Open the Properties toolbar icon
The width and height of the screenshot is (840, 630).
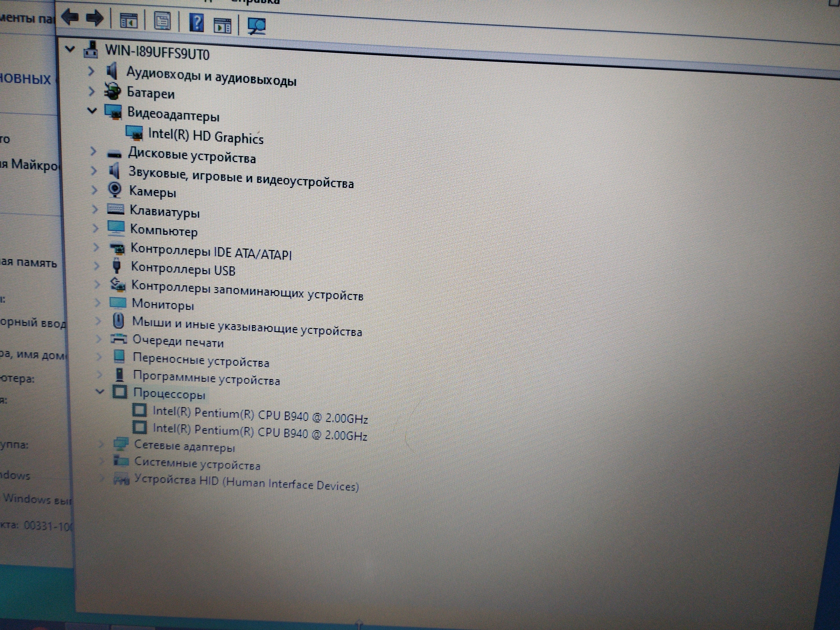coord(162,21)
